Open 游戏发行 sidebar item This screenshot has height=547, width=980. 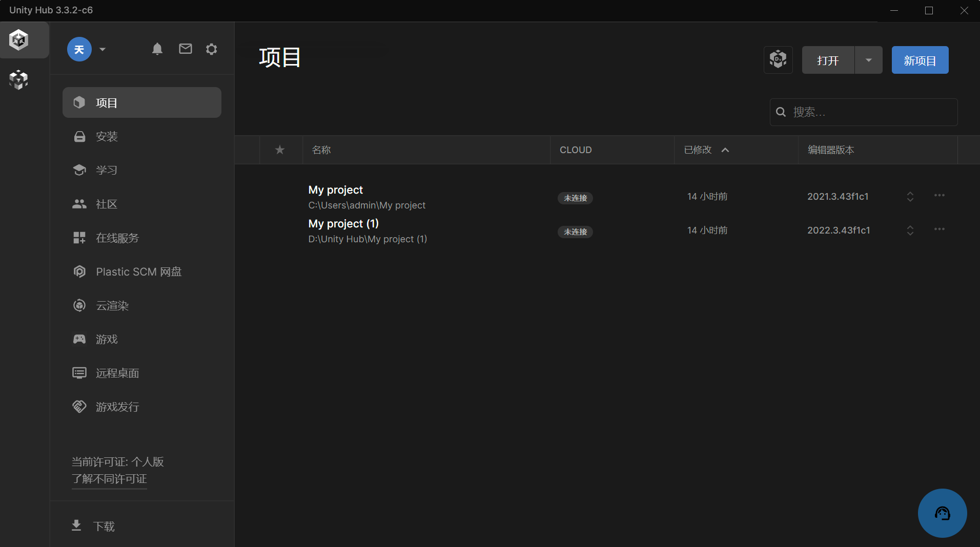coord(142,407)
